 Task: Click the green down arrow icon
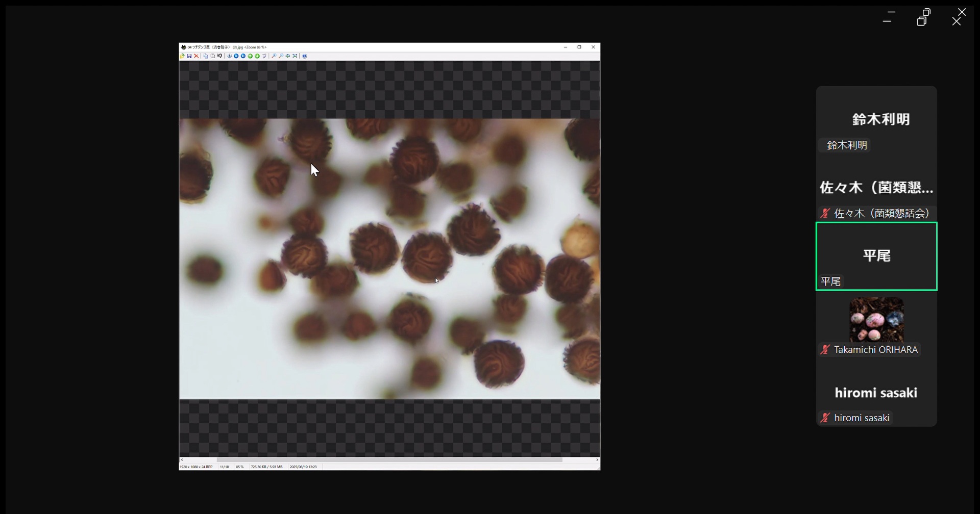pyautogui.click(x=257, y=56)
